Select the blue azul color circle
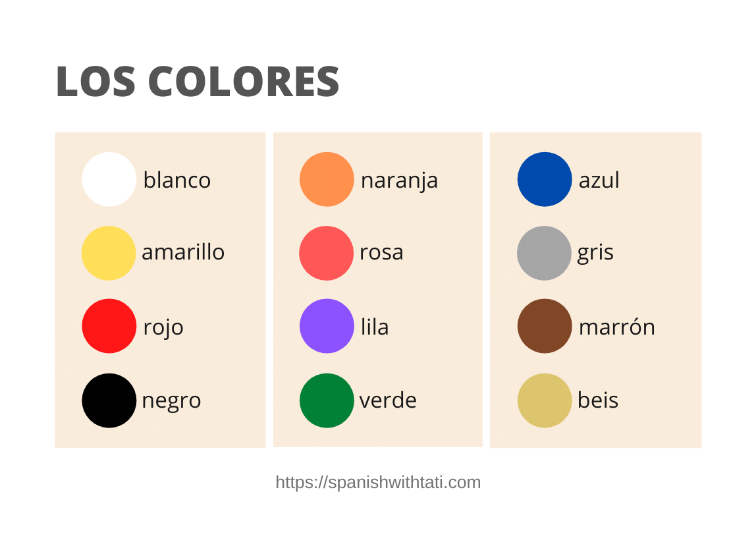 [x=545, y=179]
